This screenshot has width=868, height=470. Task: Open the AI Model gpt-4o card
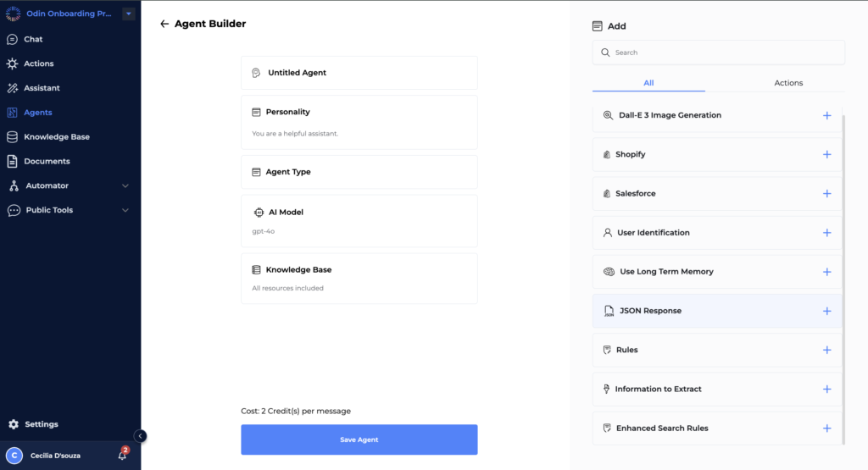(359, 220)
